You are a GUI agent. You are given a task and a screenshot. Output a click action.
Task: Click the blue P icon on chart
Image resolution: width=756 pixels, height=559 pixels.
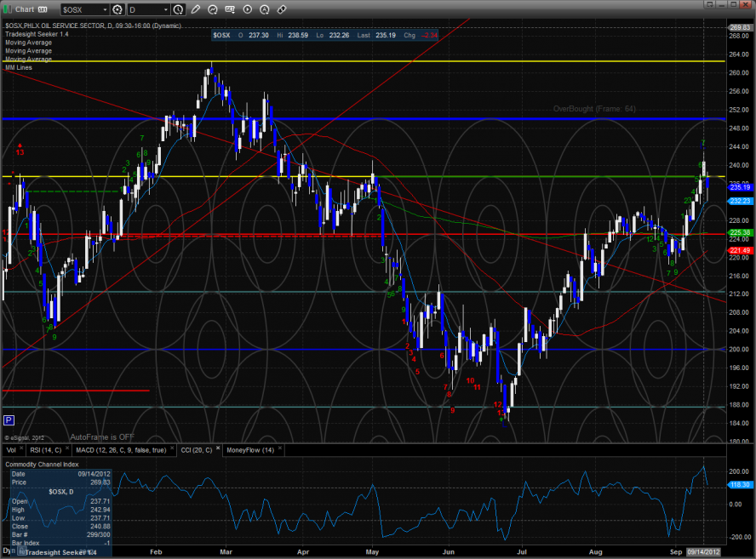[x=9, y=419]
